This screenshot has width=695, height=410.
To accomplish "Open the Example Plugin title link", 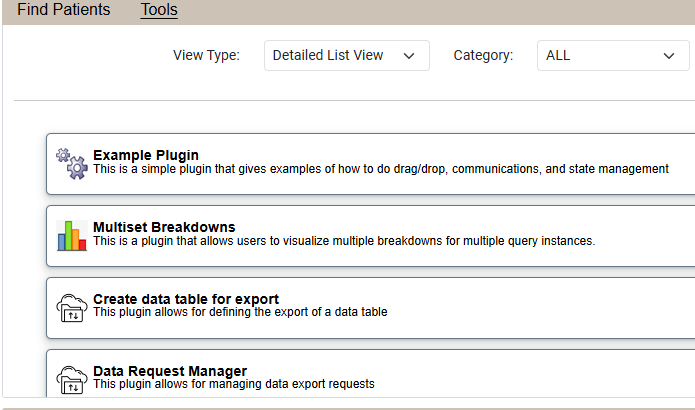I will click(146, 155).
